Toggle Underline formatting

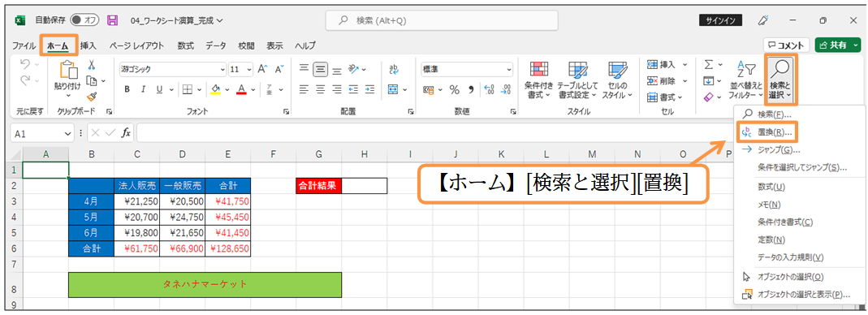(x=159, y=89)
